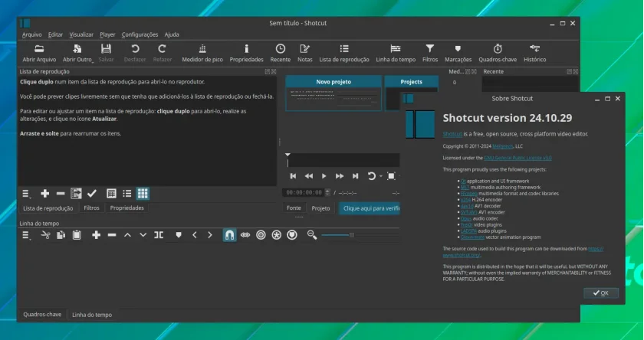The image size is (644, 340).
Task: Toggle ripple all tracks asterisk icon
Action: [277, 235]
